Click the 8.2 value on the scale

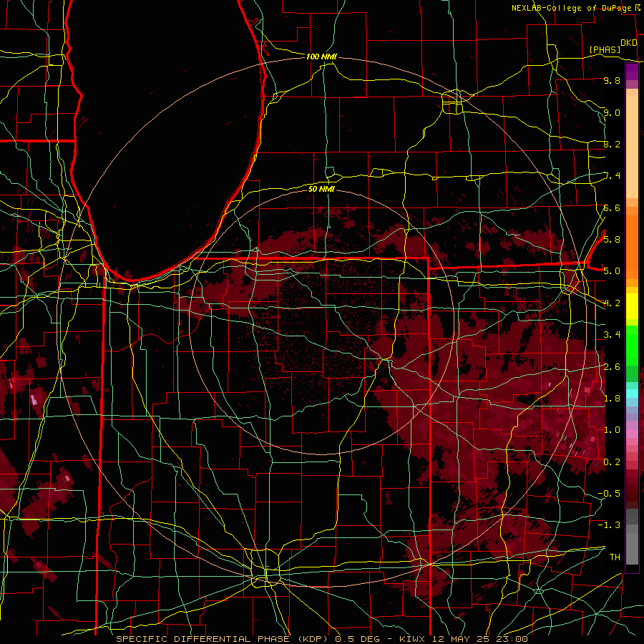[x=612, y=144]
